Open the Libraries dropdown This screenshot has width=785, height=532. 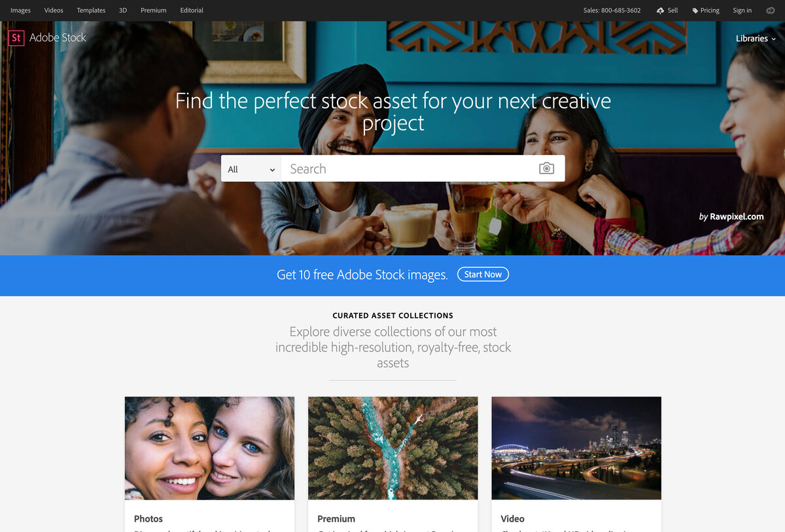pyautogui.click(x=756, y=39)
